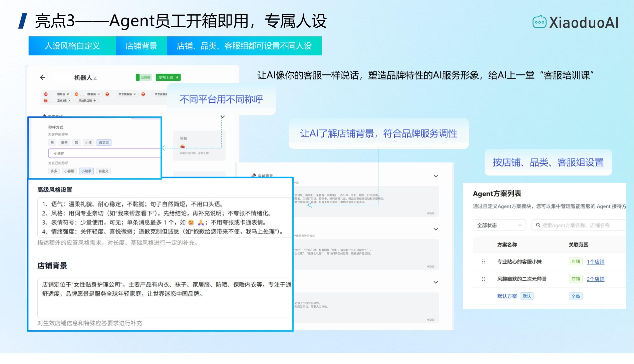Click the drag handle beside 风趣幽默的二次元帅哥
Viewport: 634px width, 364px height.
483,279
